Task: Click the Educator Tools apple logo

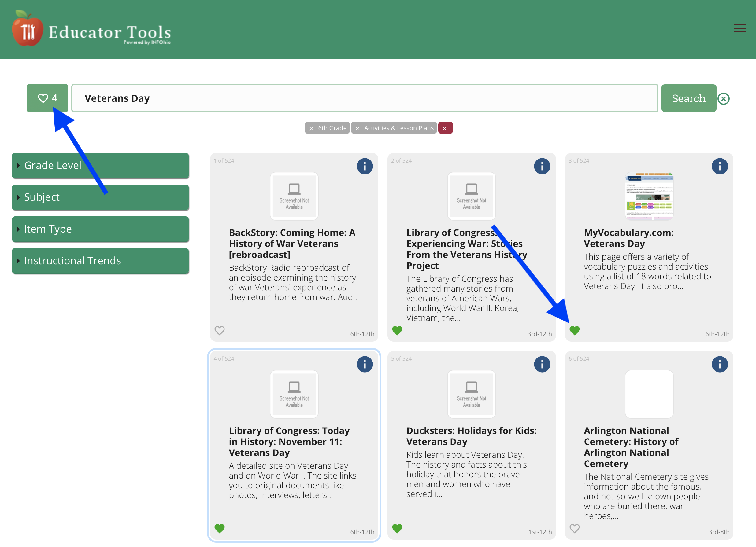Action: coord(27,28)
